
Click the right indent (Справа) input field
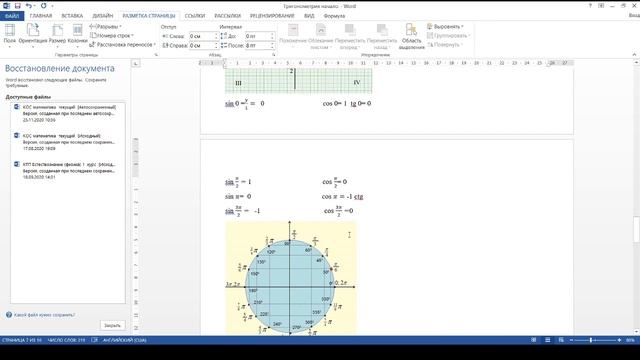[x=202, y=45]
